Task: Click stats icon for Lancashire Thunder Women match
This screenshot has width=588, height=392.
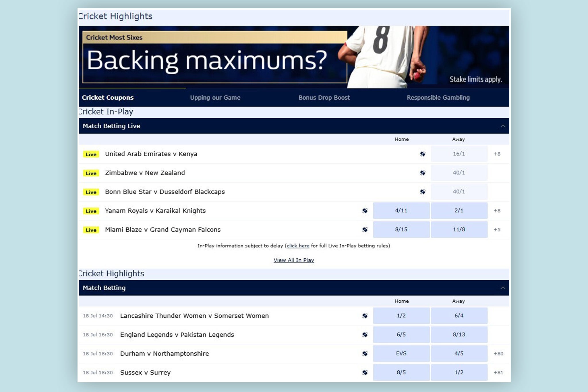Action: tap(365, 316)
